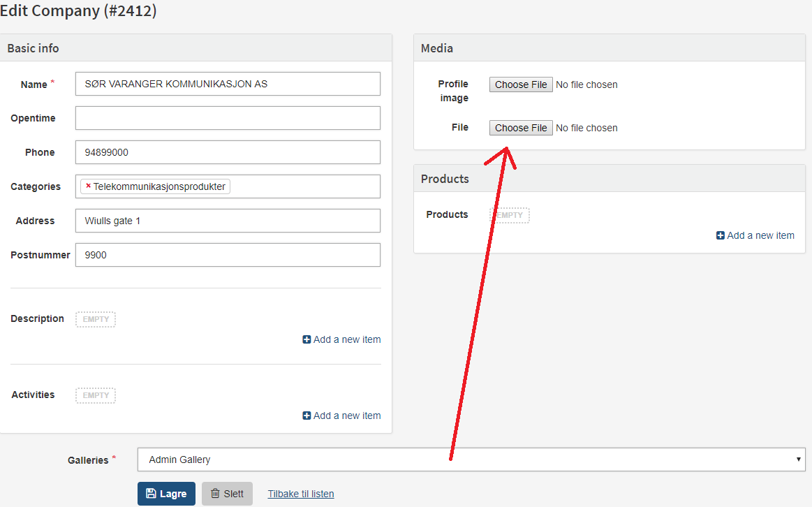
Task: Click the trash icon on Slett button
Action: click(x=217, y=493)
